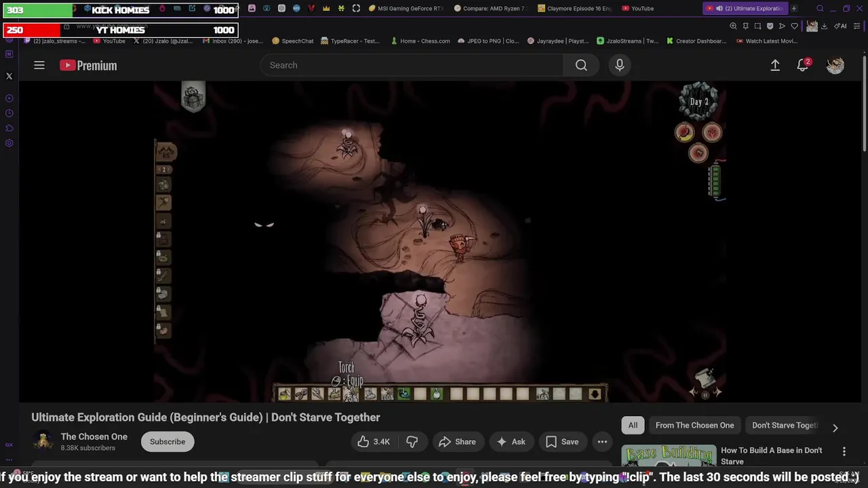The image size is (868, 488).
Task: Open Base Building video thumbnail
Action: coord(669,457)
